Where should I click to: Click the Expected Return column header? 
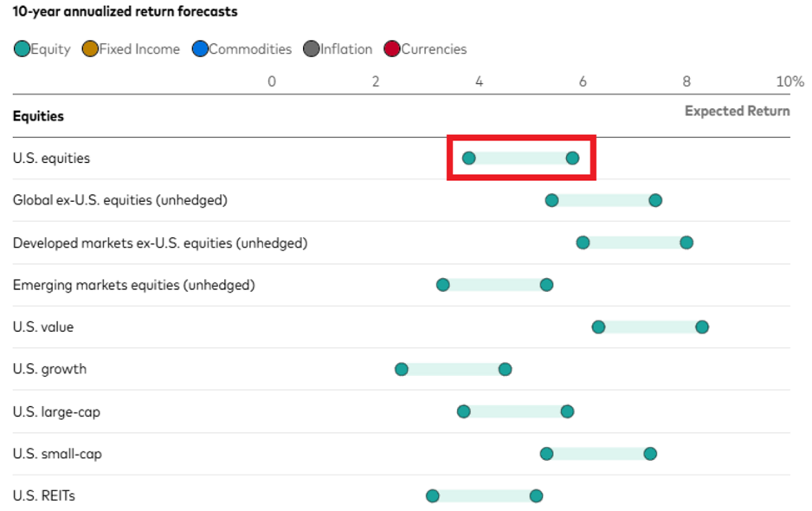[737, 111]
